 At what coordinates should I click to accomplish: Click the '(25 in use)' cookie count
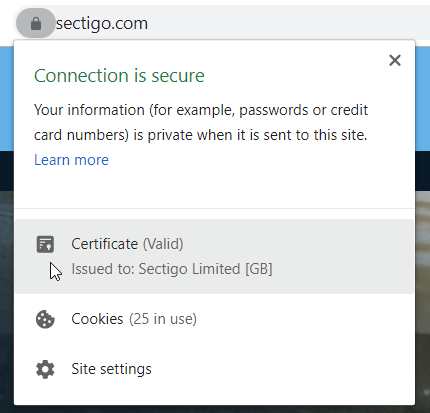tap(163, 319)
